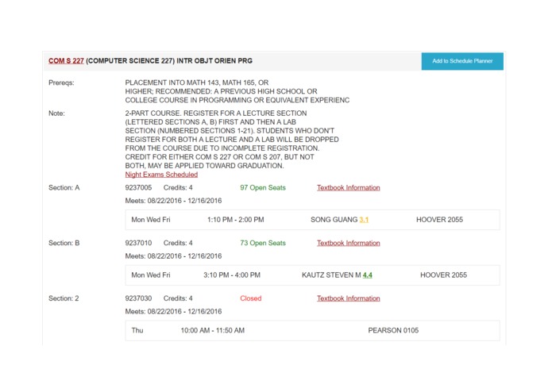
Task: Click Mon Wed Fri in Section B row
Action: click(x=151, y=275)
